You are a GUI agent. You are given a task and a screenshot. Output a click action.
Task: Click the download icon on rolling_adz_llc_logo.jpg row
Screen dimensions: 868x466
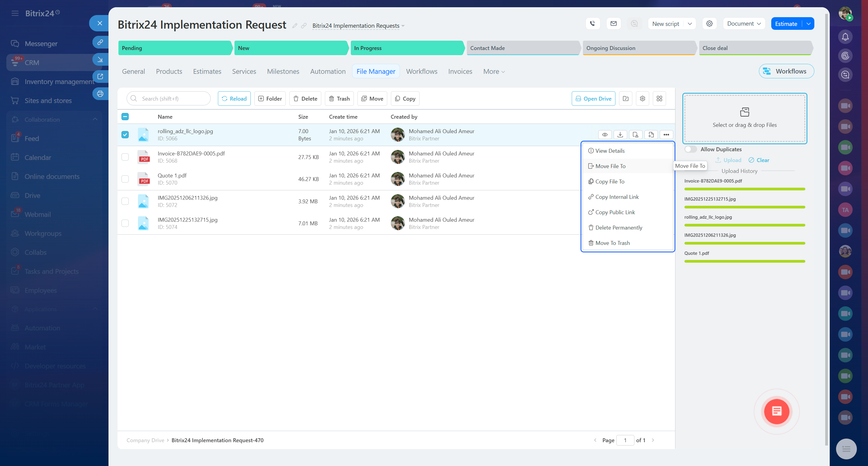tap(620, 135)
